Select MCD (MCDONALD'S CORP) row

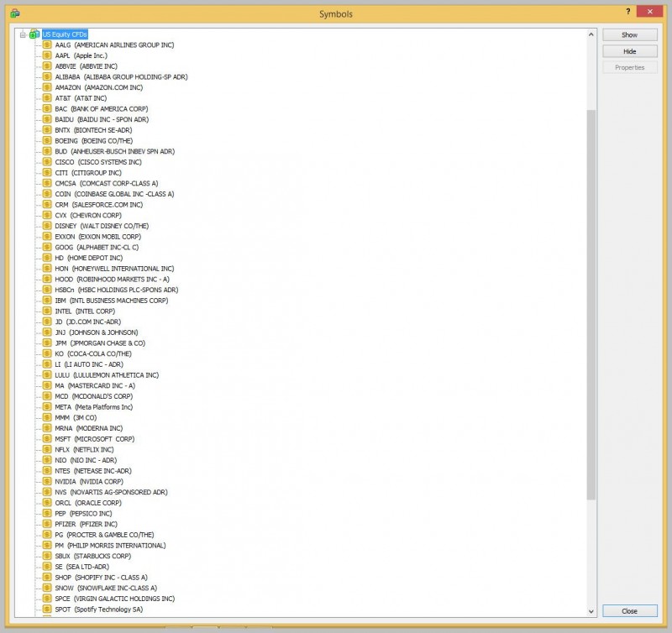94,396
